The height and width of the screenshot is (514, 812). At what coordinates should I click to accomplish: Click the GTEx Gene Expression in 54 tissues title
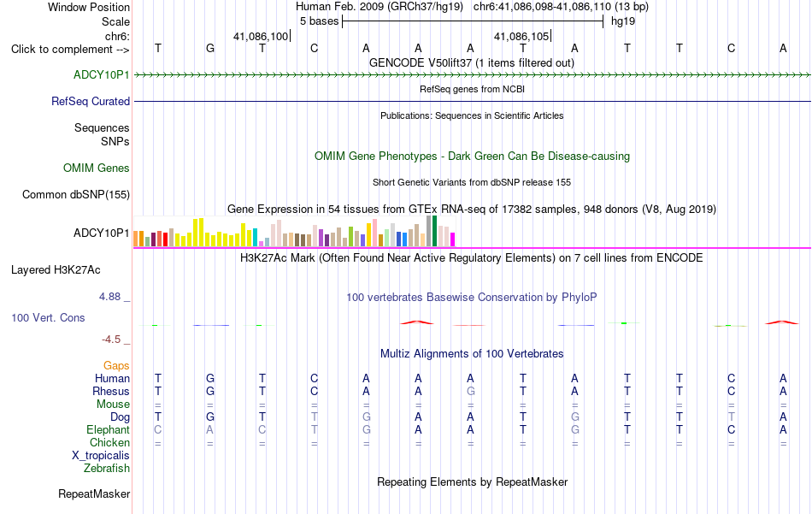(472, 210)
